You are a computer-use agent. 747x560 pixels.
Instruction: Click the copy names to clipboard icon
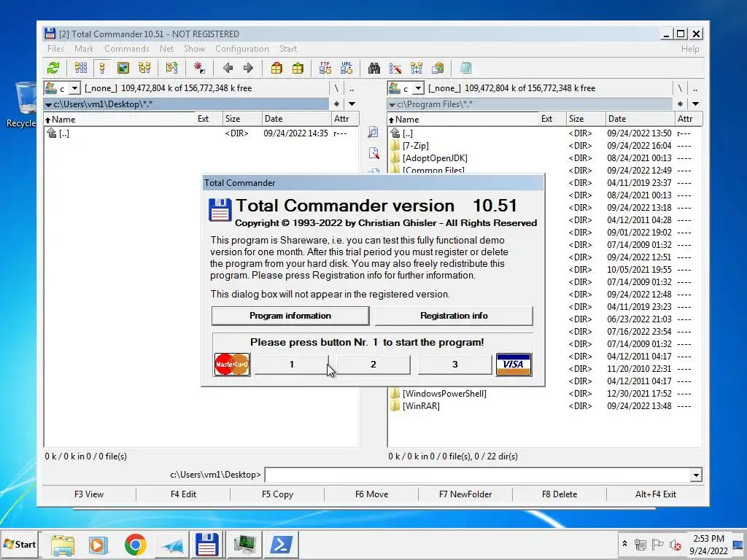[x=438, y=68]
